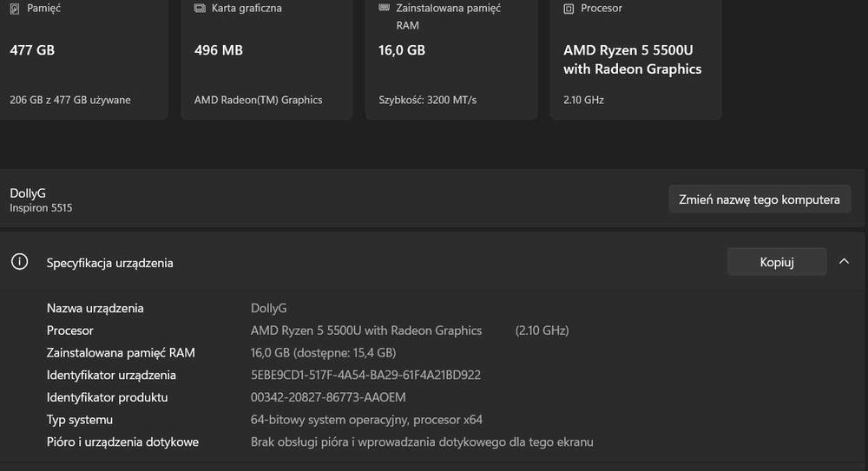Click the Procesor row label
868x471 pixels.
pyautogui.click(x=69, y=330)
